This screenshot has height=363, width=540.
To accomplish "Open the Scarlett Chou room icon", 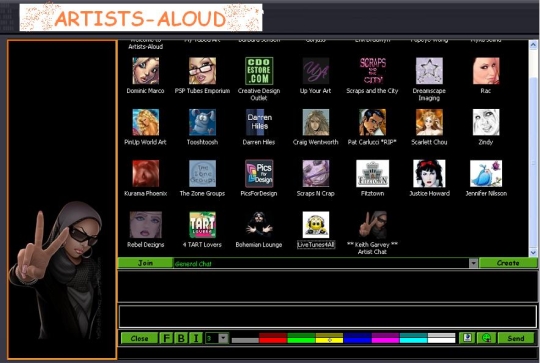I will [x=429, y=122].
